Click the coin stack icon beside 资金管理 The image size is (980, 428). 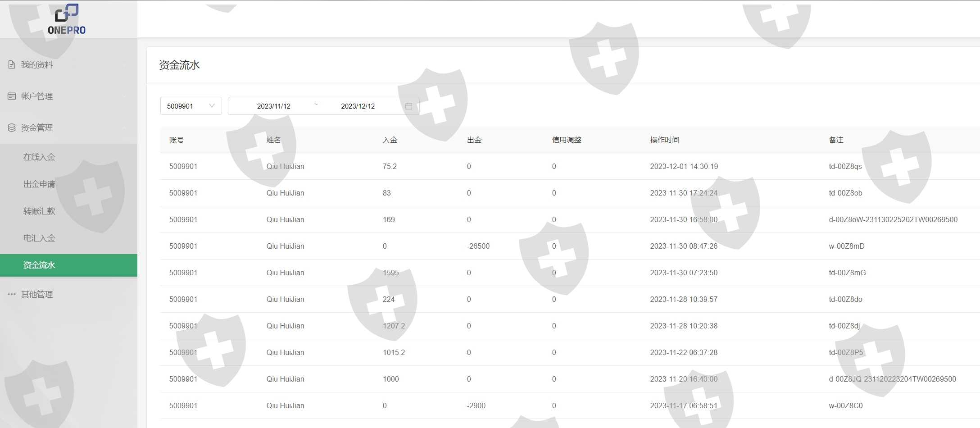(x=12, y=127)
